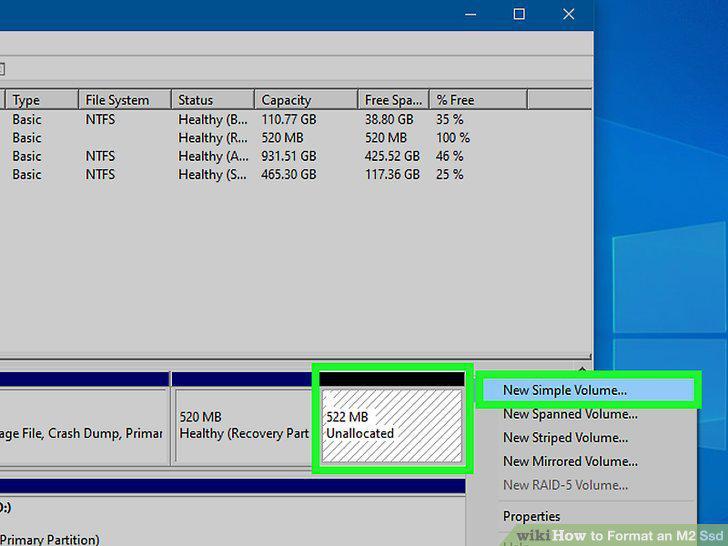Click the 25 % free value
This screenshot has height=546, width=728.
pyautogui.click(x=449, y=174)
